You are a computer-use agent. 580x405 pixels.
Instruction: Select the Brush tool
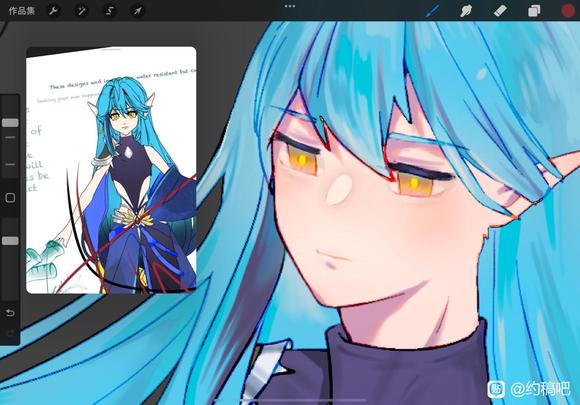click(432, 11)
